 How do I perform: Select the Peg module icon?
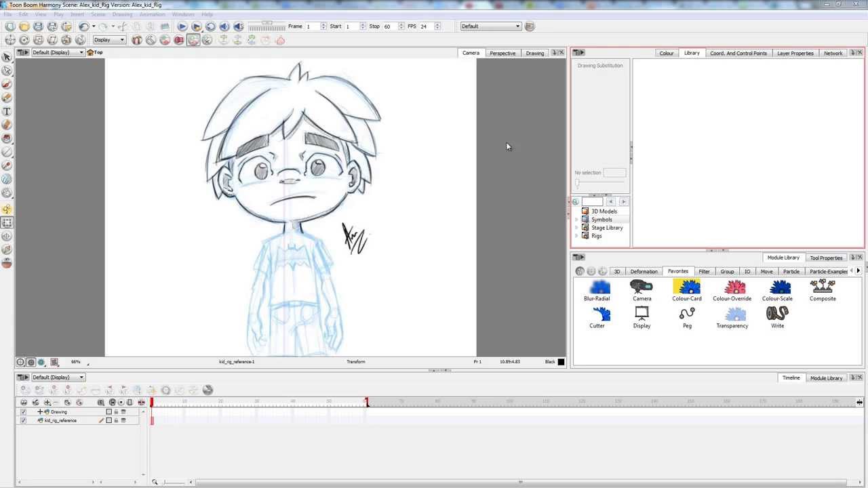(x=687, y=314)
